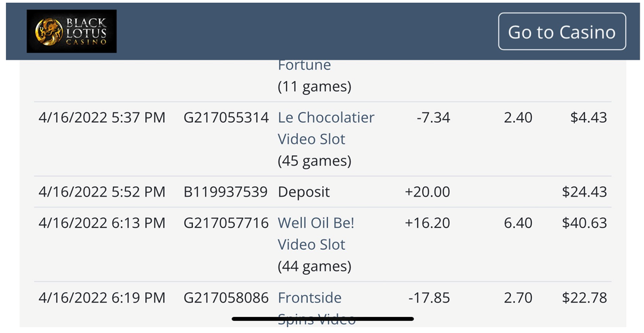
Task: Select deposit transaction ID B119937539
Action: click(225, 192)
